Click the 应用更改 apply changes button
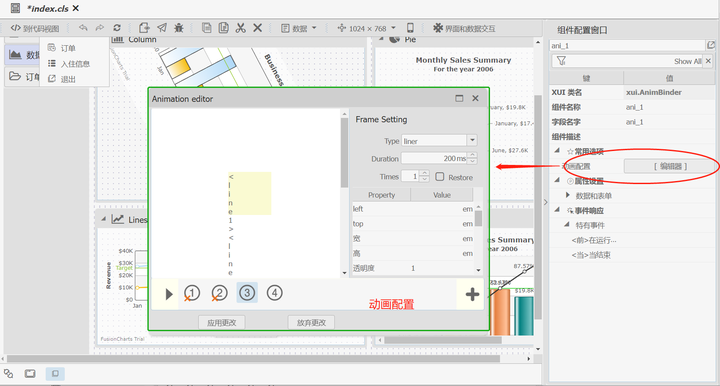 tap(222, 323)
